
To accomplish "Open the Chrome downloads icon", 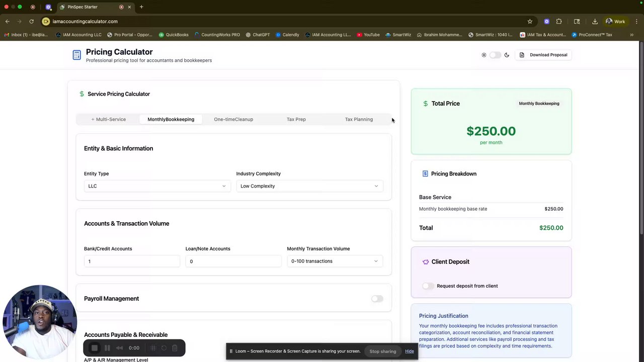I will [x=595, y=22].
